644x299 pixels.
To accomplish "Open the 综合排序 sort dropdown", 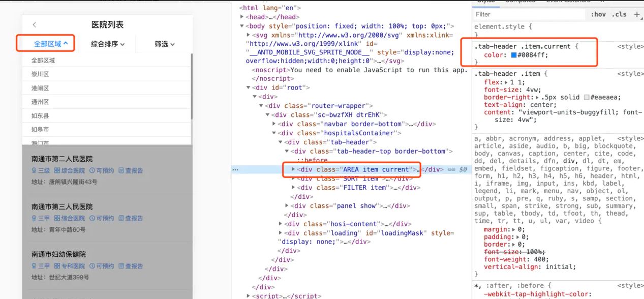I will pos(108,44).
